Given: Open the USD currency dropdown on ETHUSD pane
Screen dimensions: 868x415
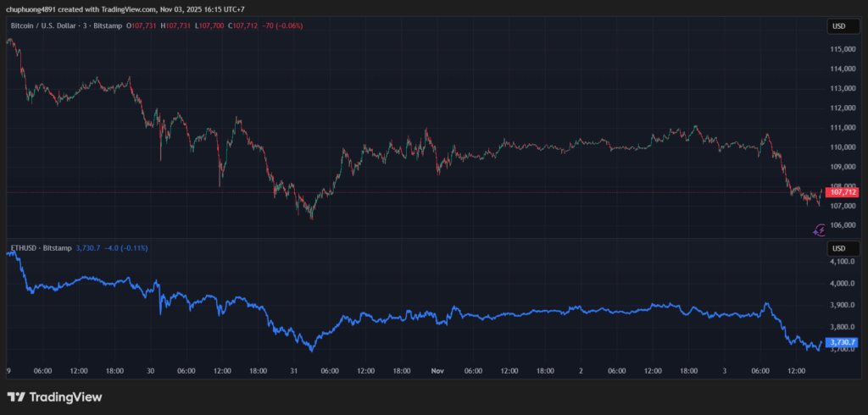Looking at the screenshot, I should tap(838, 248).
